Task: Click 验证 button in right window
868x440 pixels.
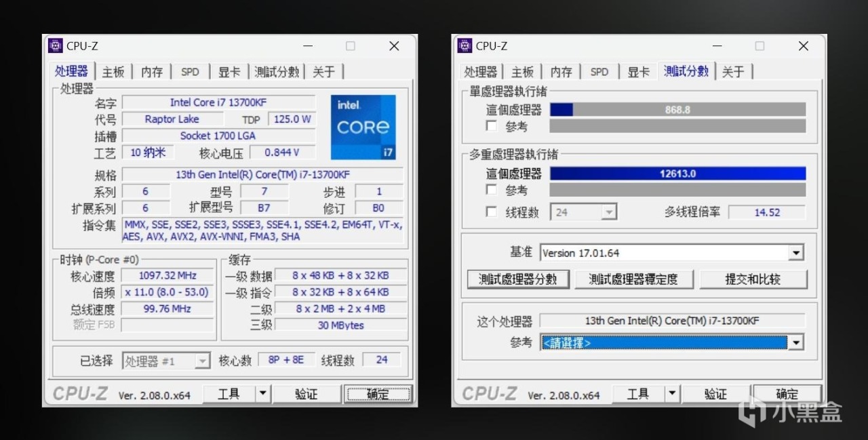Action: [716, 394]
